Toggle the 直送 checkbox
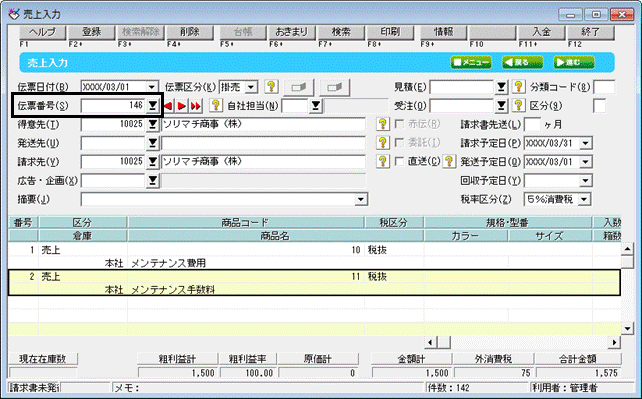642x399 pixels. 400,162
